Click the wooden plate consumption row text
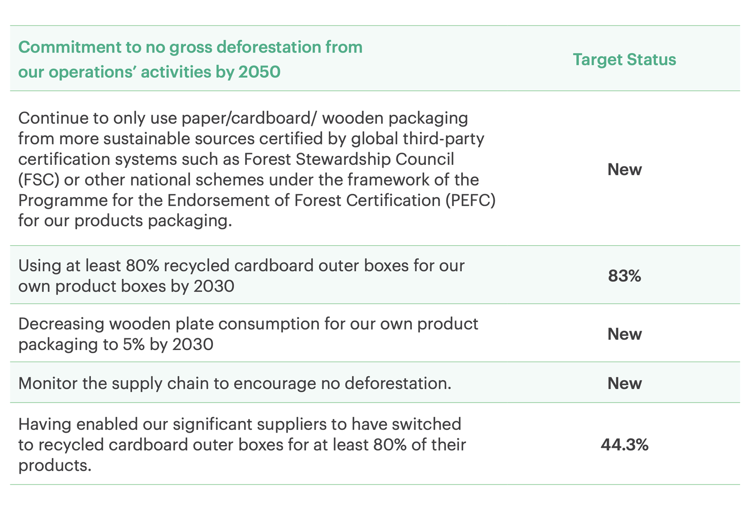The height and width of the screenshot is (510, 750). [x=248, y=334]
